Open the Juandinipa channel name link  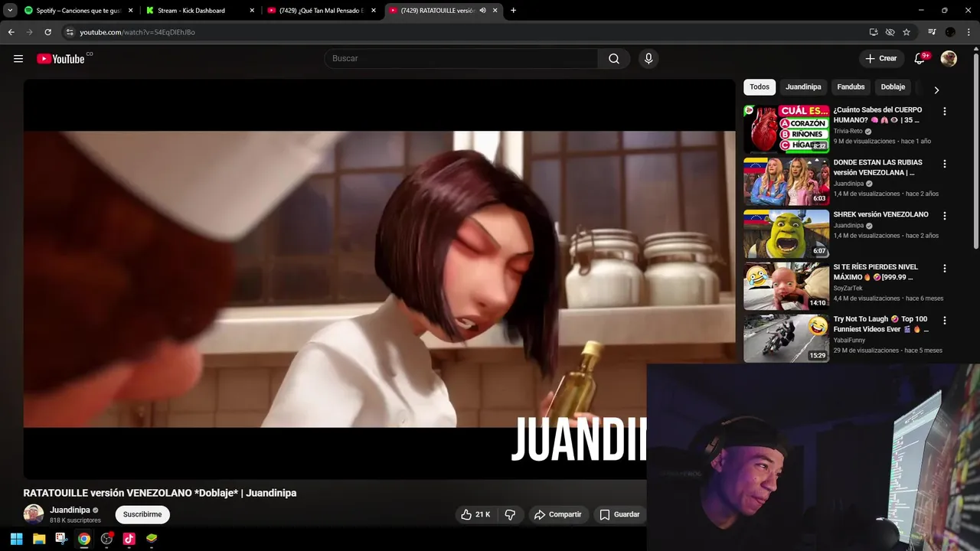point(70,510)
